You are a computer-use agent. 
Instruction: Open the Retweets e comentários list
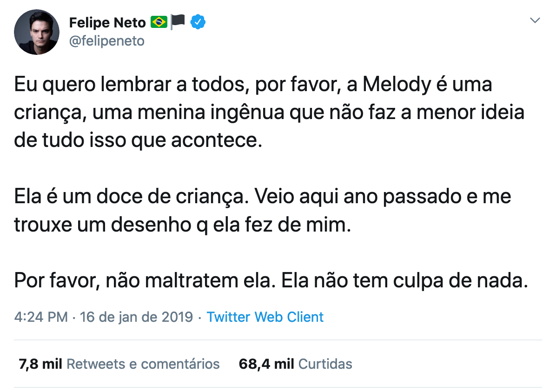pos(143,364)
